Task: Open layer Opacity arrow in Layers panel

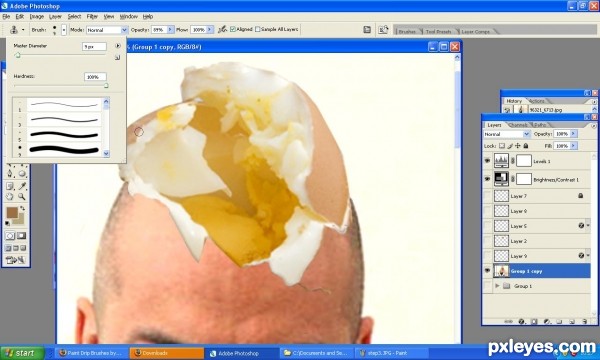Action: coord(573,134)
